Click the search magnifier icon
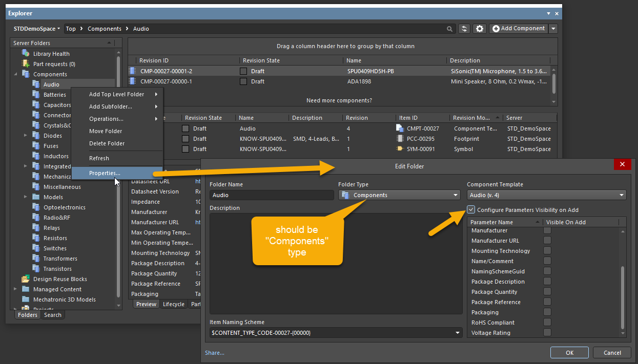Image resolution: width=638 pixels, height=364 pixels. [x=449, y=29]
